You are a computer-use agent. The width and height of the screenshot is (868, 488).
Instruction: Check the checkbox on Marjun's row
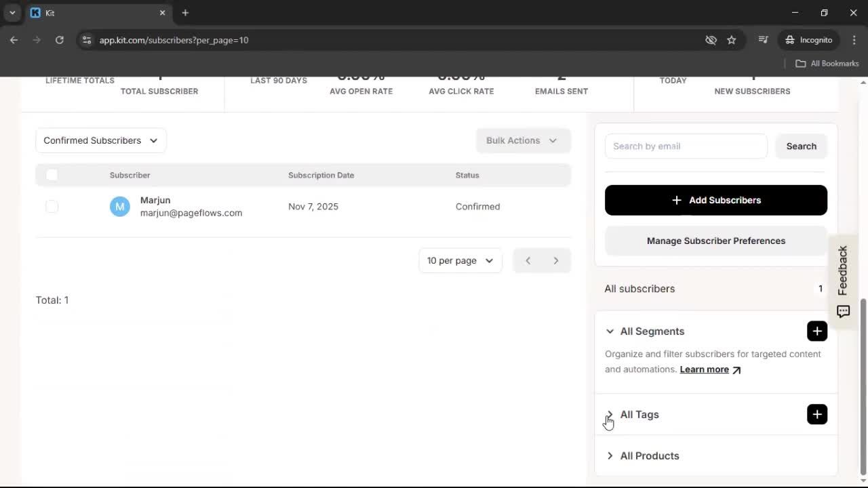tap(52, 206)
